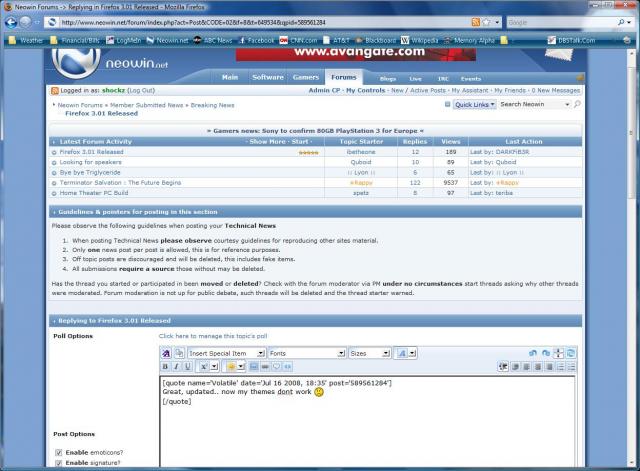Open the Search Neowin options arrow

coord(567,105)
